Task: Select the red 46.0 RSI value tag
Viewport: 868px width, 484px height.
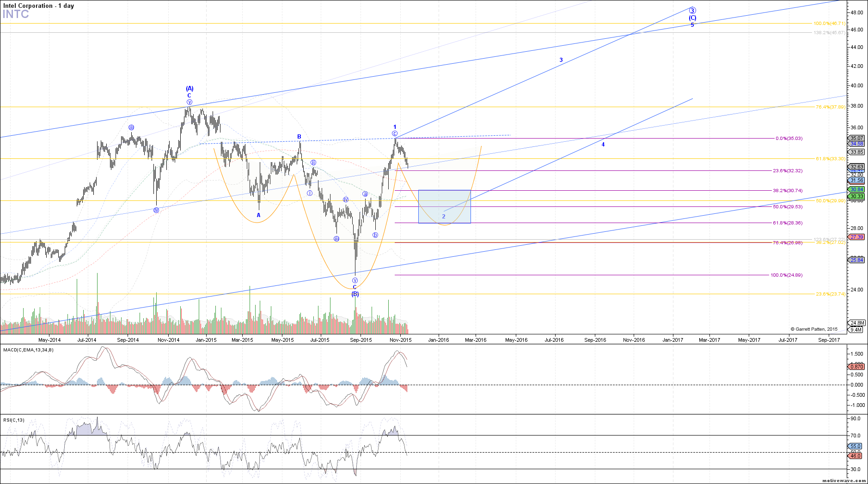Action: [856, 456]
